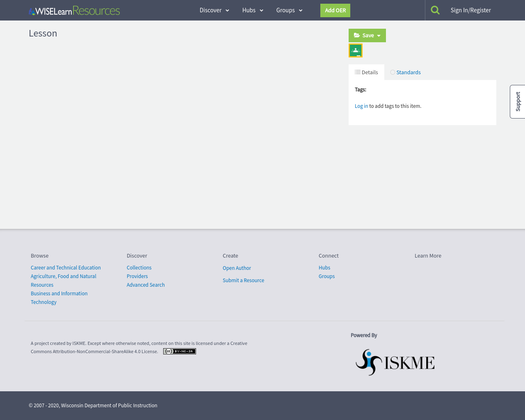525x420 pixels.
Task: Browse Business and Information Technology
Action: (59, 298)
